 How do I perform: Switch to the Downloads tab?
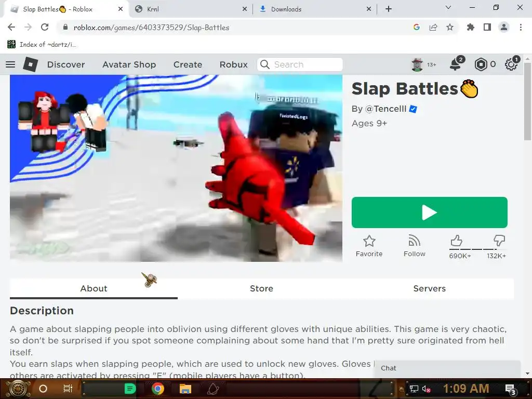click(x=315, y=9)
